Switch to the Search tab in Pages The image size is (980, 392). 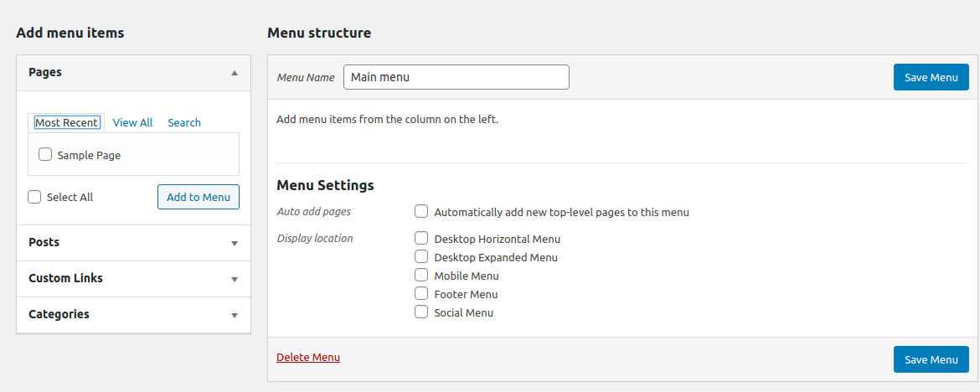[184, 122]
